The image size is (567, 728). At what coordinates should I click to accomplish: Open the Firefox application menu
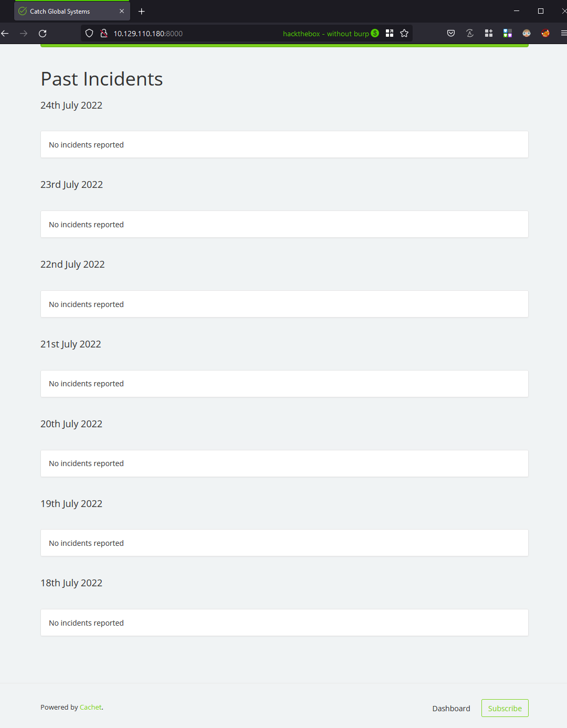[x=563, y=34]
